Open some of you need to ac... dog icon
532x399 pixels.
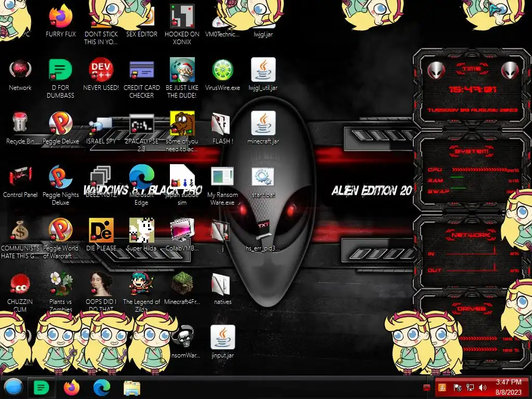click(x=182, y=123)
